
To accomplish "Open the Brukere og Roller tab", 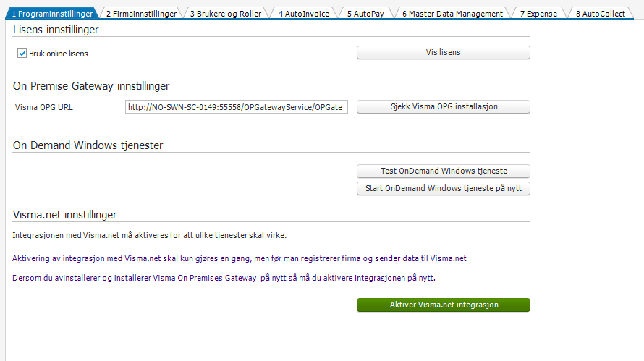I will point(226,14).
